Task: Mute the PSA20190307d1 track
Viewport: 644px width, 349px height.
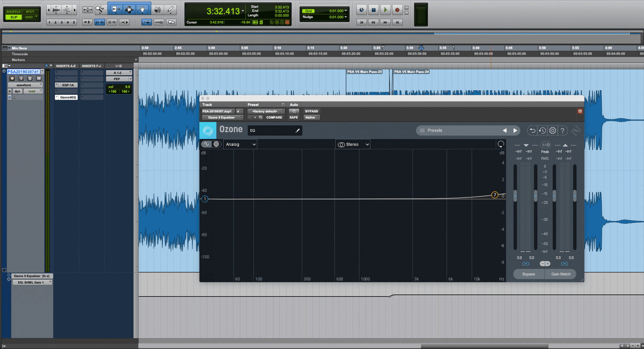Action: [39, 78]
